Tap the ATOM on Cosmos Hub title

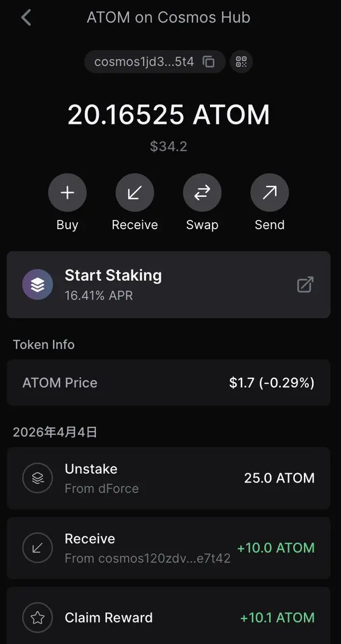tap(169, 18)
